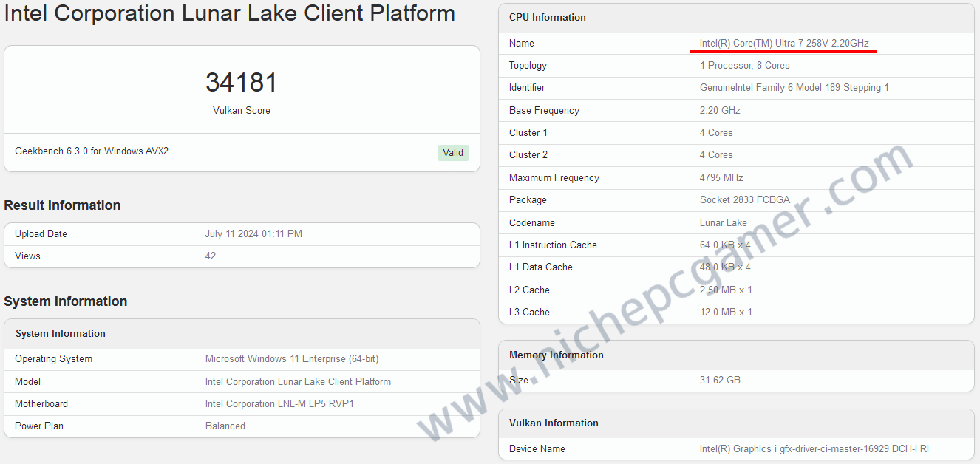Click the "2.20 GHz" base frequency value
Viewport: 980px width, 464px height.
tap(720, 111)
